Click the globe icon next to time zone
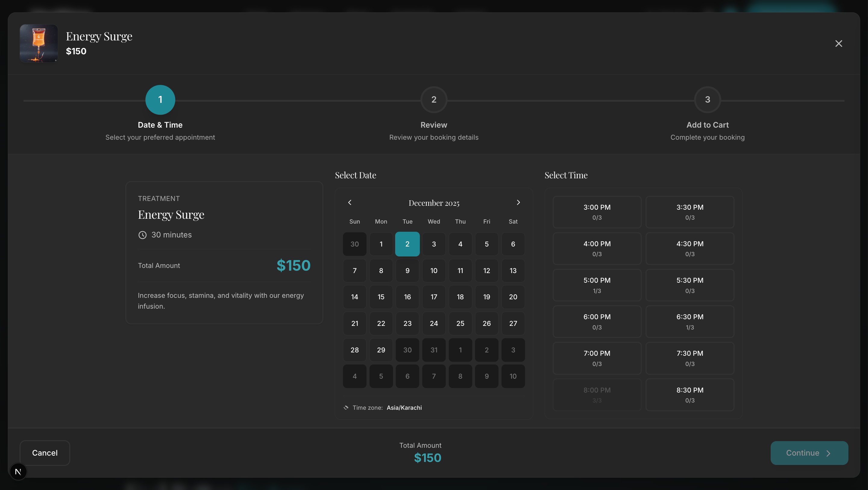 [x=346, y=407]
